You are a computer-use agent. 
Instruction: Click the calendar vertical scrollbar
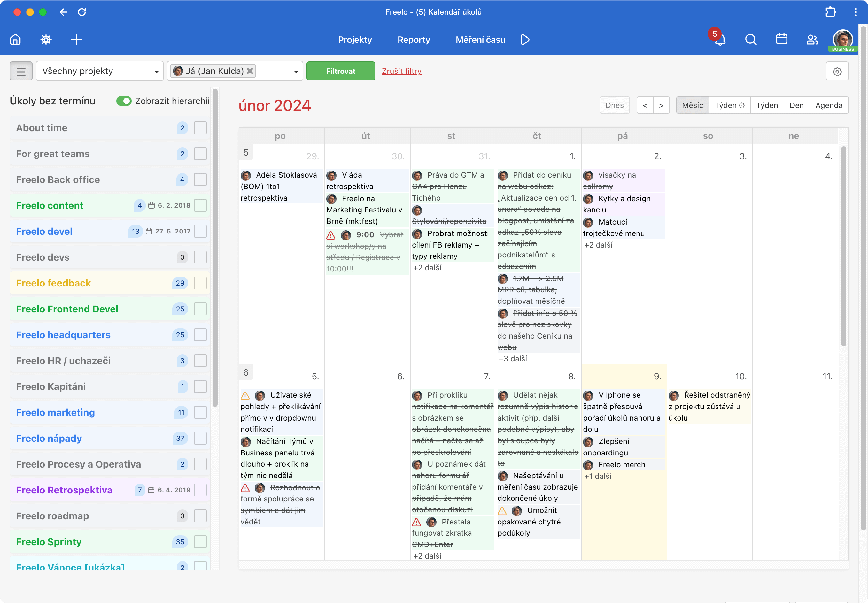point(843,246)
